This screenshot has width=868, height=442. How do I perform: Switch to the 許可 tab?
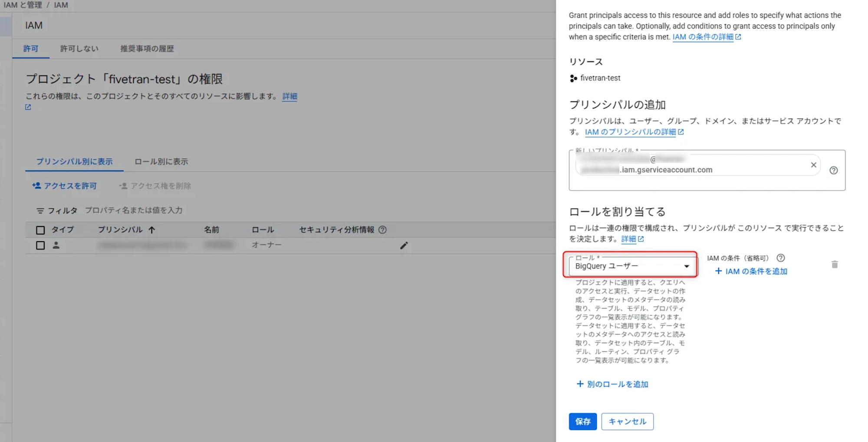coord(31,49)
